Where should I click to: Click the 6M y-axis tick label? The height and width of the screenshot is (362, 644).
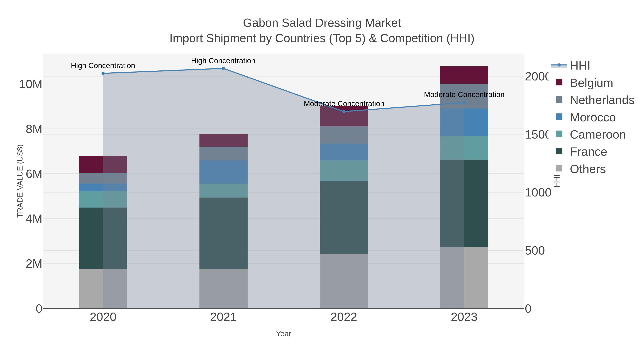[x=34, y=174]
